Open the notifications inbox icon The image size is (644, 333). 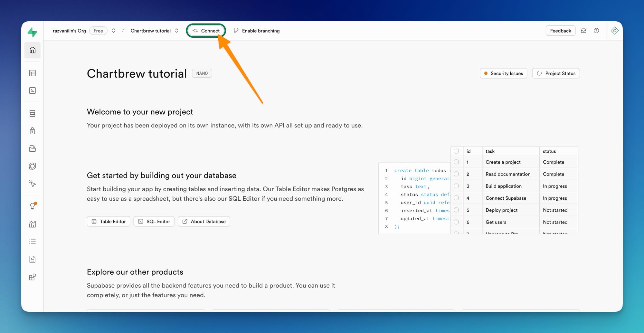pos(583,30)
